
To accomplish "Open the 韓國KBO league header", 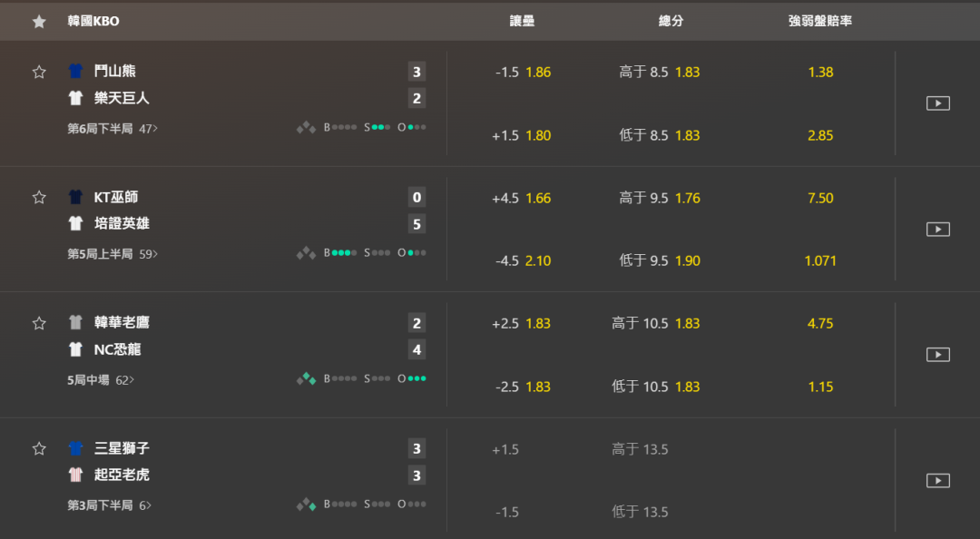I will [93, 21].
